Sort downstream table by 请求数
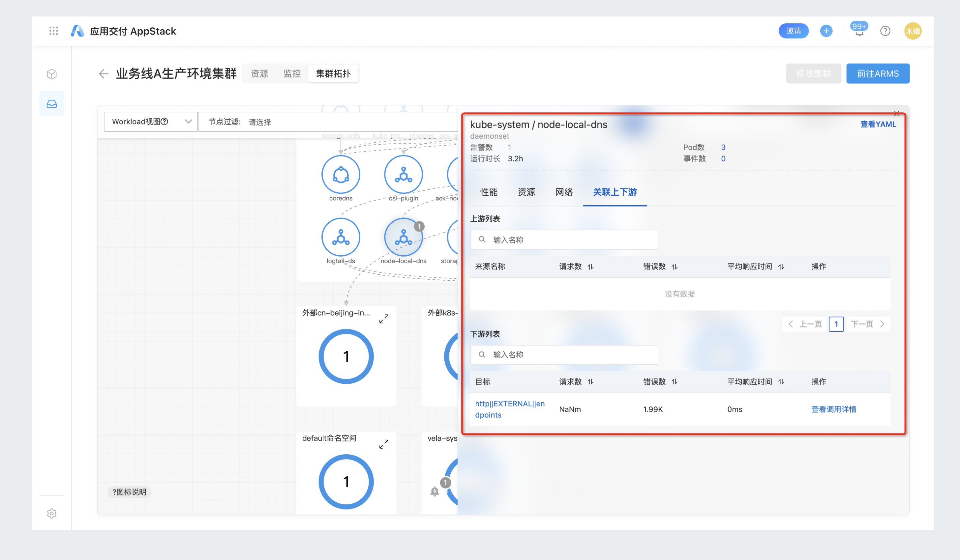This screenshot has height=560, width=960. click(x=590, y=382)
